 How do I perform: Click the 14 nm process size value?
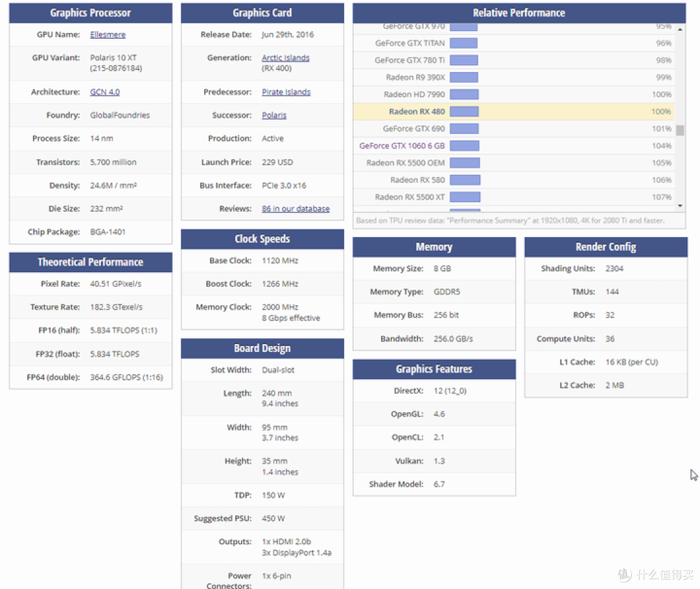click(x=102, y=138)
